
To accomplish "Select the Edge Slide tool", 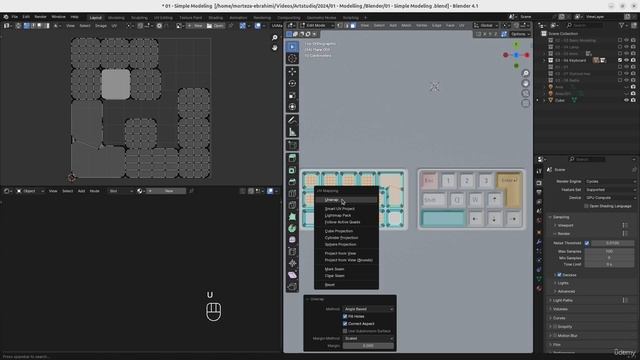I will point(292,252).
